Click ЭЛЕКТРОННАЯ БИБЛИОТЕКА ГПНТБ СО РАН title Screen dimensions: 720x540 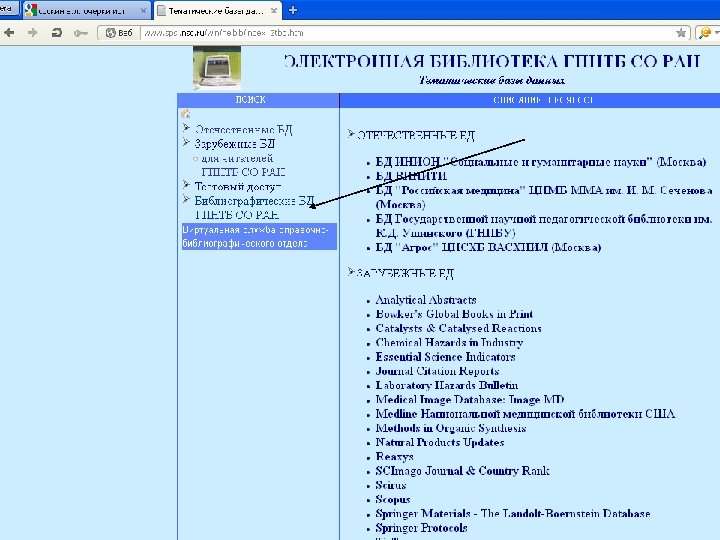tap(492, 61)
